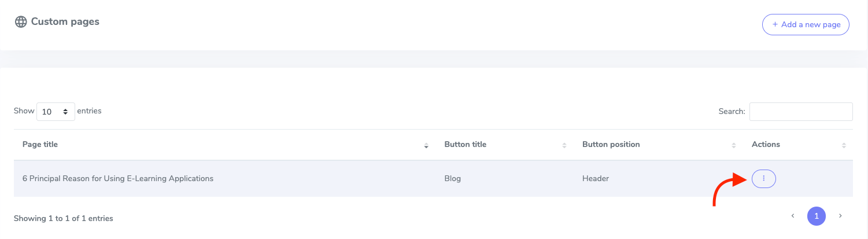Click the Page title column header text
The image size is (868, 239).
click(x=40, y=144)
